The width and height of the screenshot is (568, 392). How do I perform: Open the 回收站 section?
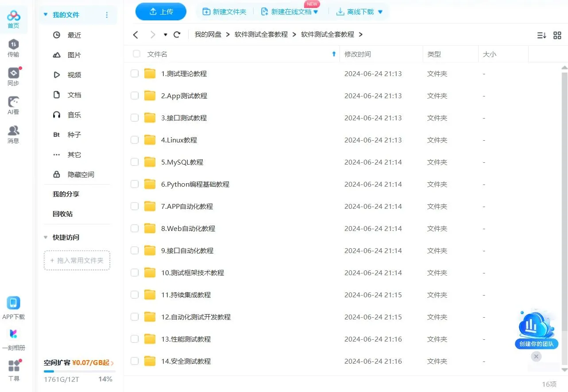[62, 214]
